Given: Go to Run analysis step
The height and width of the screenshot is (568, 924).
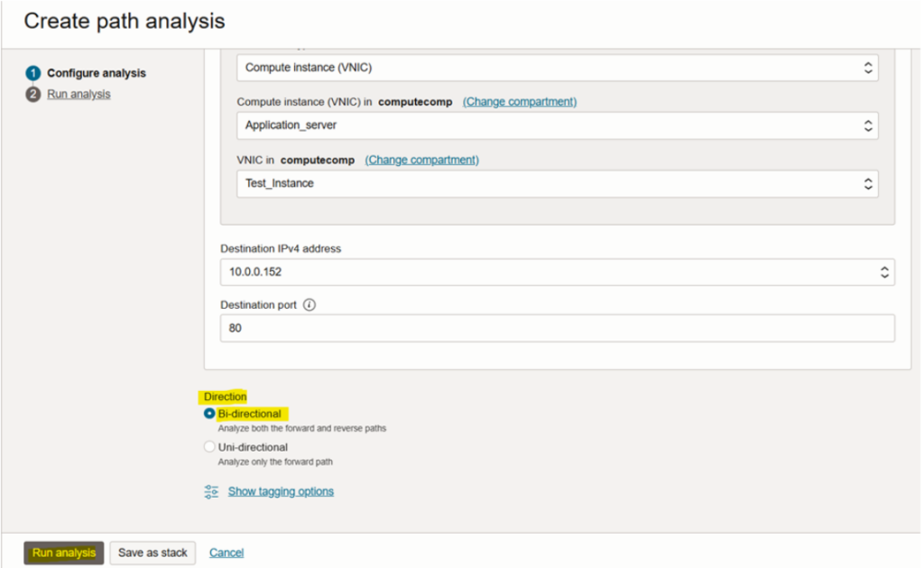Looking at the screenshot, I should coord(79,94).
